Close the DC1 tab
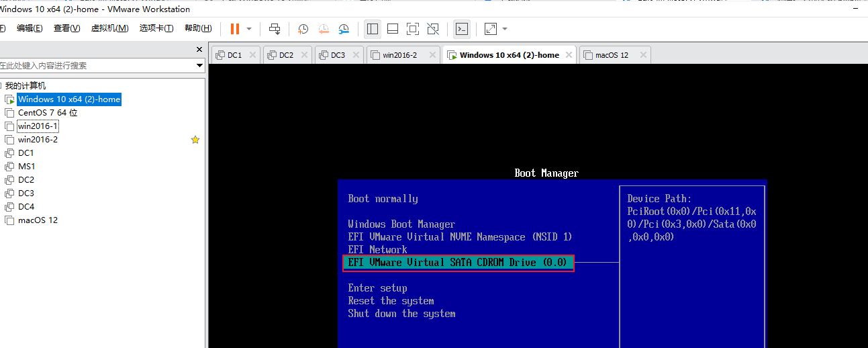 click(x=252, y=55)
